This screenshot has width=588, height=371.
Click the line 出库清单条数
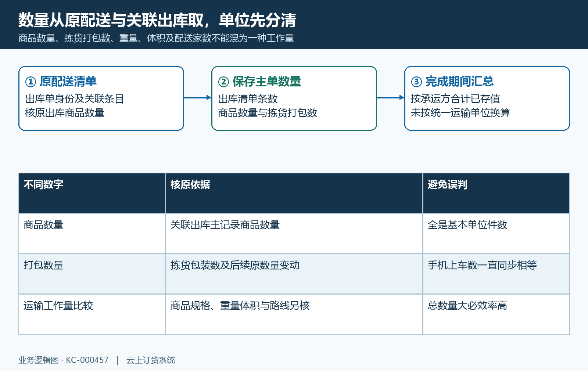pos(248,99)
